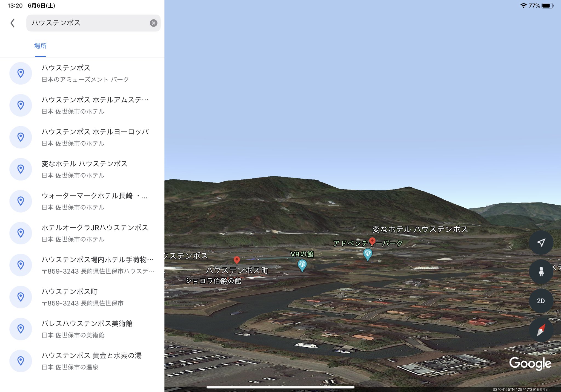This screenshot has height=392, width=561.
Task: Open the ハウステンボス amusement park result
Action: (82, 73)
